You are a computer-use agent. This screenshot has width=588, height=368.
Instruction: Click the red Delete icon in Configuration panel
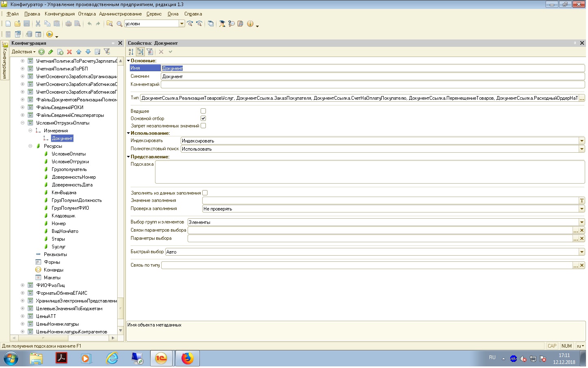[69, 52]
